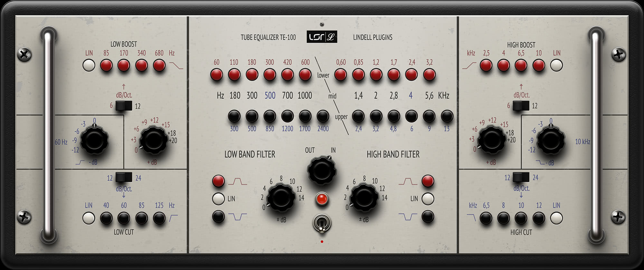The image size is (644, 270).
Task: Click the Low Band Filter ±dB knob
Action: click(281, 197)
